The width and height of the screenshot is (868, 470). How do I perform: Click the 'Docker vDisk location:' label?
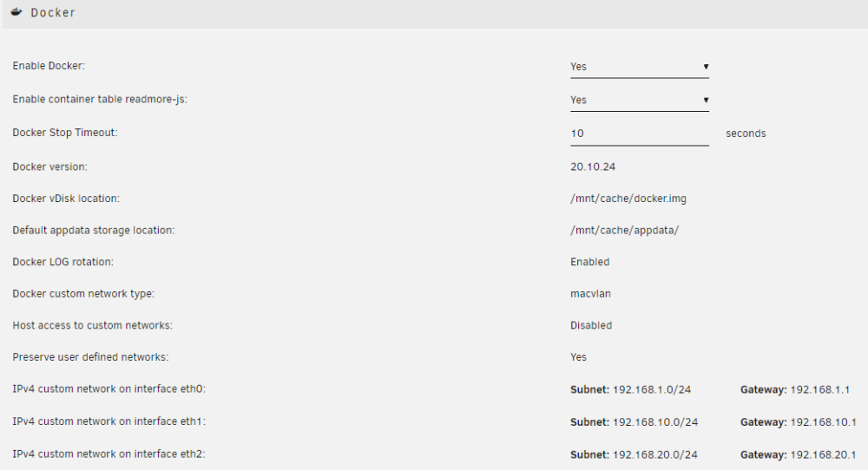click(66, 199)
